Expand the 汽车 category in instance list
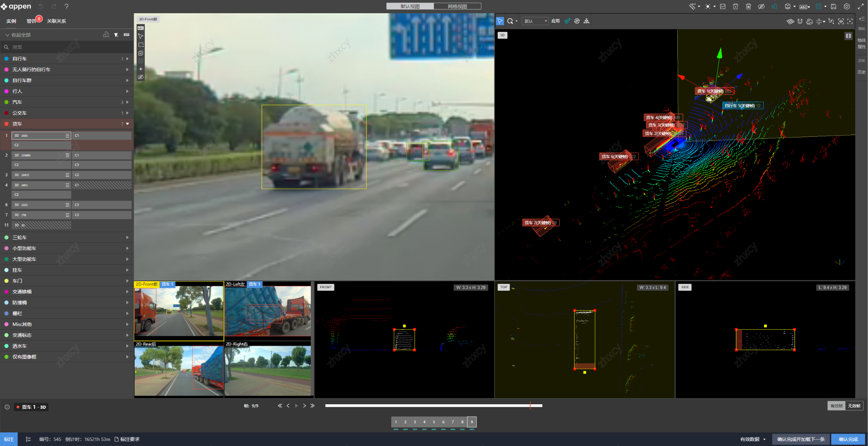 pos(127,102)
